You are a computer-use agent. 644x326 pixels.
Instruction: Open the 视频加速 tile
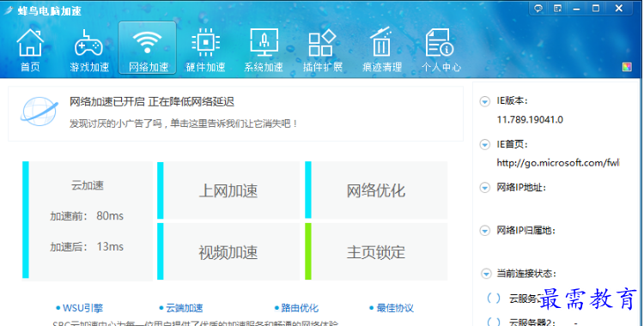point(228,251)
